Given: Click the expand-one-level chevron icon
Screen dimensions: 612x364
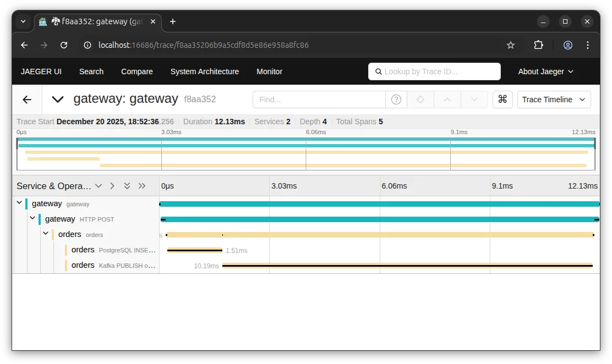Looking at the screenshot, I should point(112,186).
